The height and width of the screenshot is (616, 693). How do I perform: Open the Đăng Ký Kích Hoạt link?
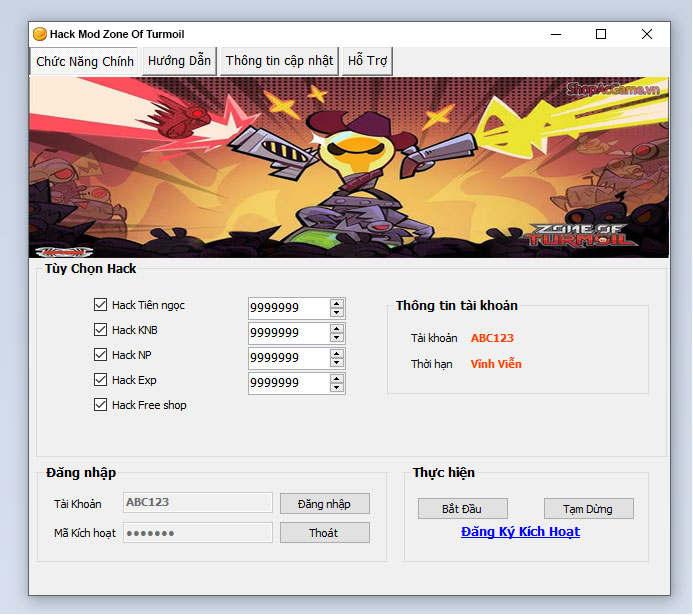point(520,532)
